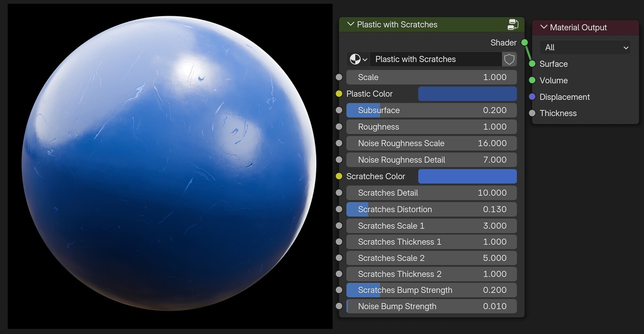
Task: Open the node tree browse icon dropdown
Action: [358, 59]
